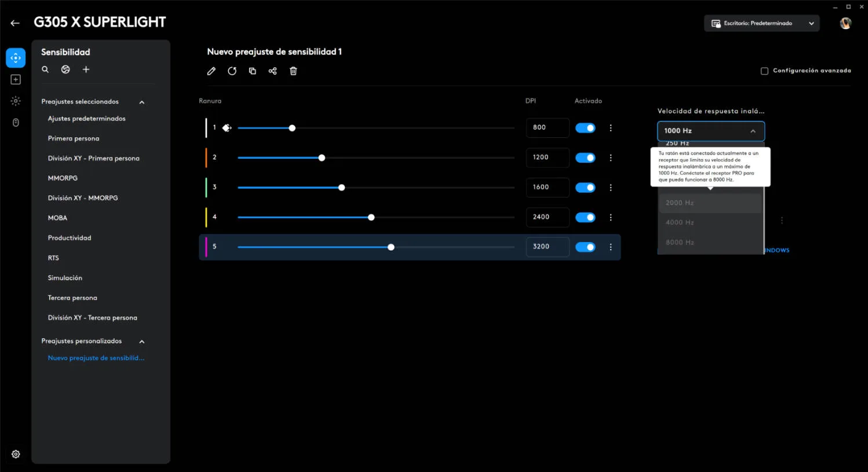Viewport: 868px width, 472px height.
Task: Click the slider handle for slot 4
Action: click(371, 217)
